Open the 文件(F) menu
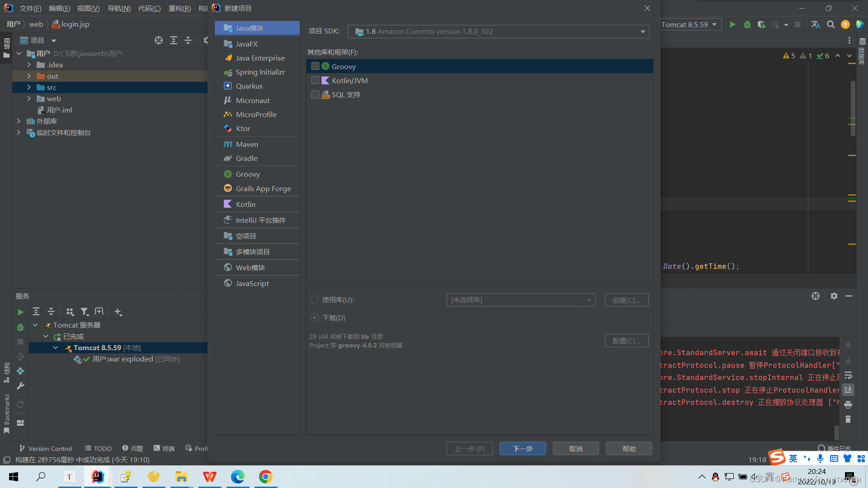This screenshot has width=868, height=488. click(30, 8)
